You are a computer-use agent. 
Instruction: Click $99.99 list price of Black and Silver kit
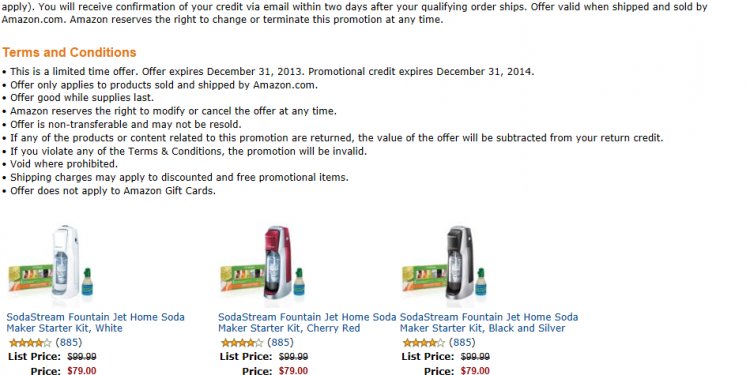475,357
